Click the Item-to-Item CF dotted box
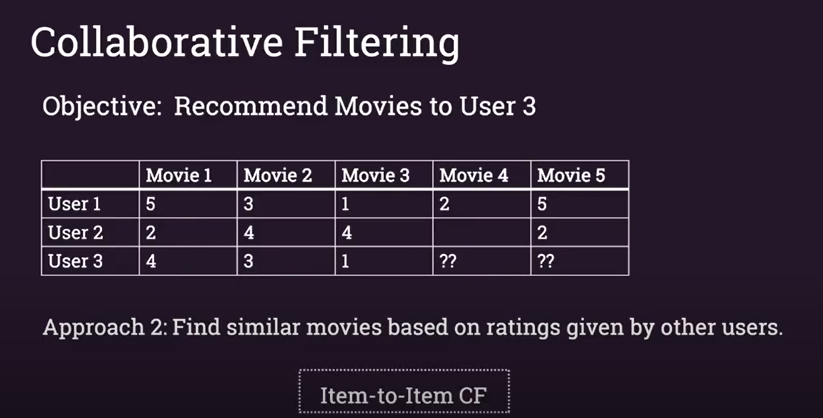 coord(404,392)
